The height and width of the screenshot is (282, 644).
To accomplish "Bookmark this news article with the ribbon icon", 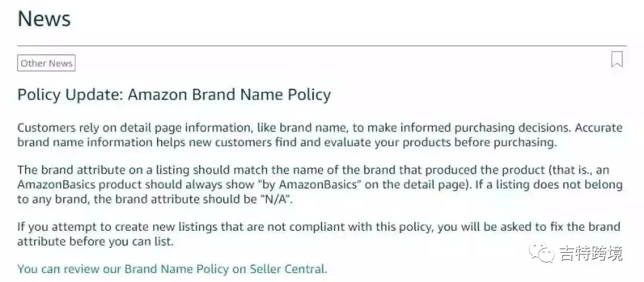I will coord(617,59).
